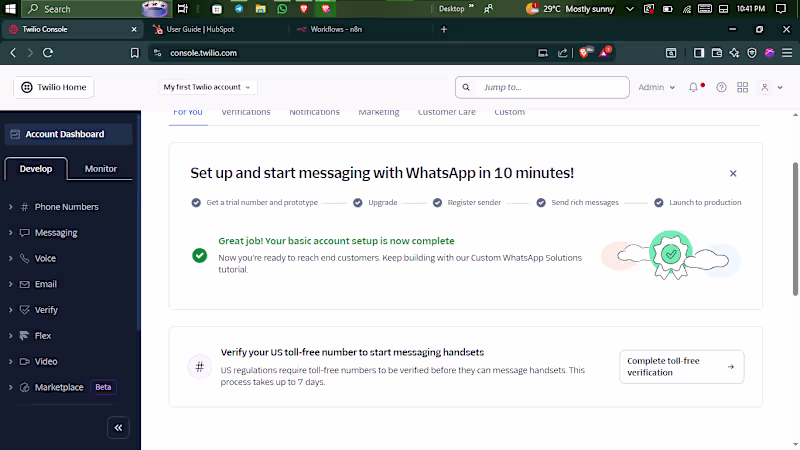This screenshot has height=450, width=800.
Task: Expand the Video menu chevron
Action: [10, 361]
